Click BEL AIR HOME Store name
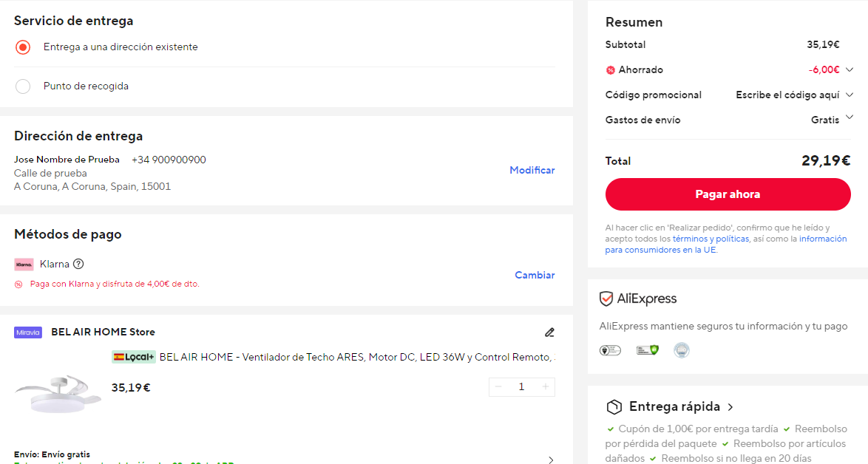Image resolution: width=868 pixels, height=464 pixels. tap(103, 332)
